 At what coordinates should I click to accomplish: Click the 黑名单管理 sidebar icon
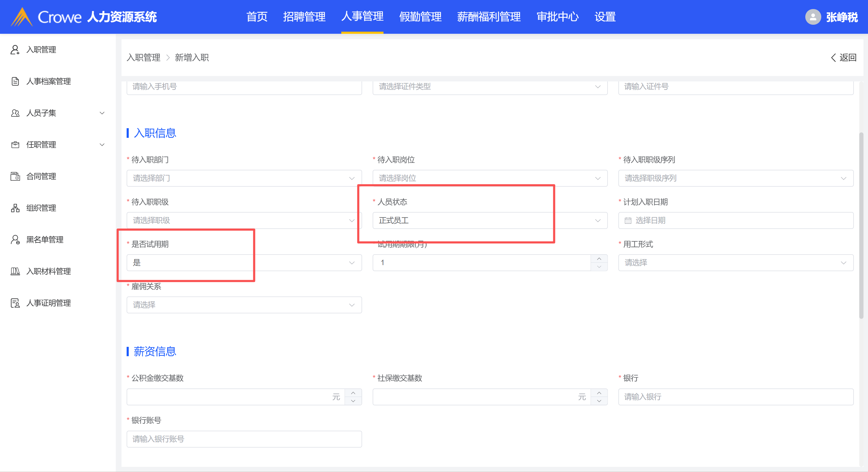[15, 240]
